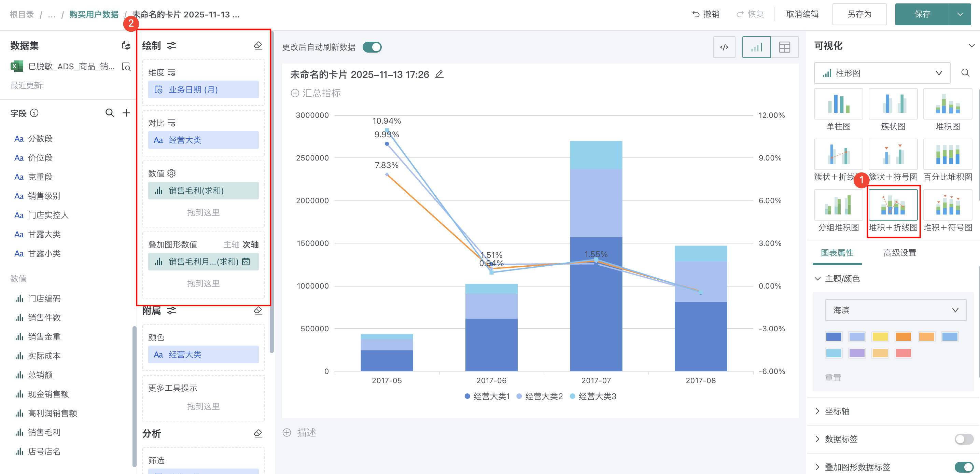
Task: Click pencil icon to rename card title
Action: [x=439, y=74]
